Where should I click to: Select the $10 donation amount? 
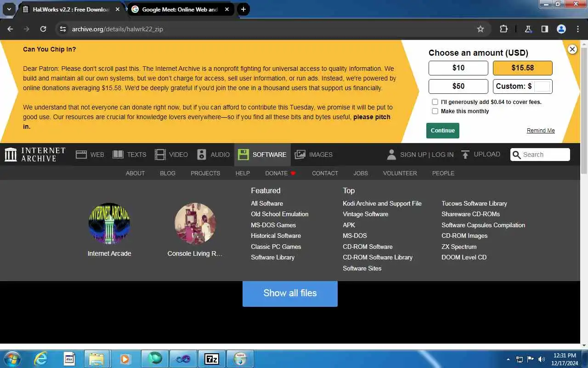458,68
